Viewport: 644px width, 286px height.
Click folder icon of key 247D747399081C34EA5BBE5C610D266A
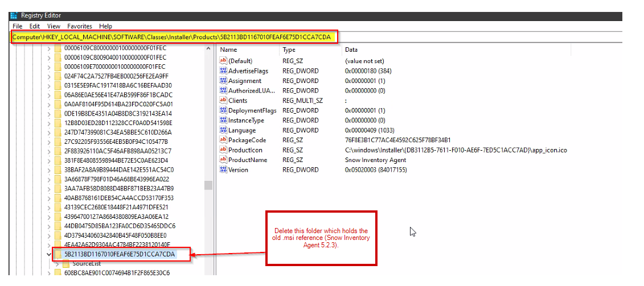tap(58, 132)
